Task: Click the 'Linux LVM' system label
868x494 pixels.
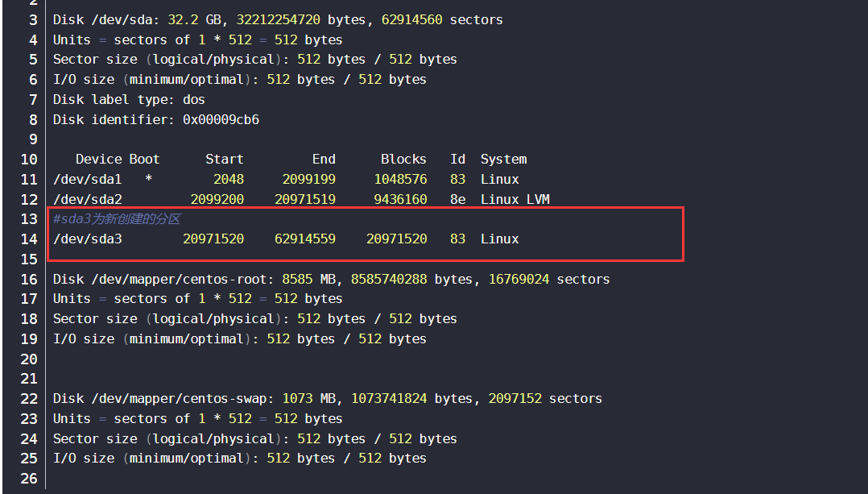Action: click(x=515, y=199)
